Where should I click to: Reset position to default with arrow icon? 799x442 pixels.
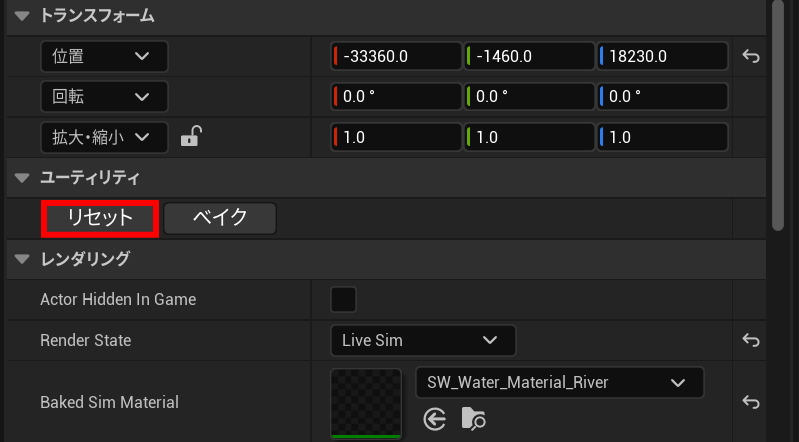click(751, 56)
